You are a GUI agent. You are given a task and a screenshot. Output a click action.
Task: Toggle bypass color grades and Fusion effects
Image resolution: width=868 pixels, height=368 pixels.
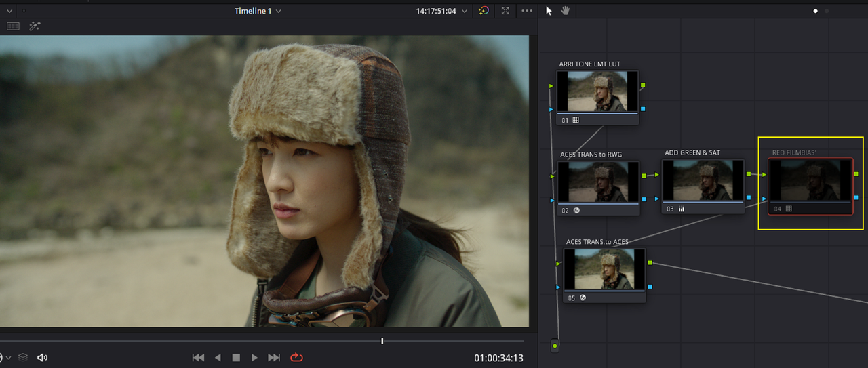pyautogui.click(x=484, y=11)
